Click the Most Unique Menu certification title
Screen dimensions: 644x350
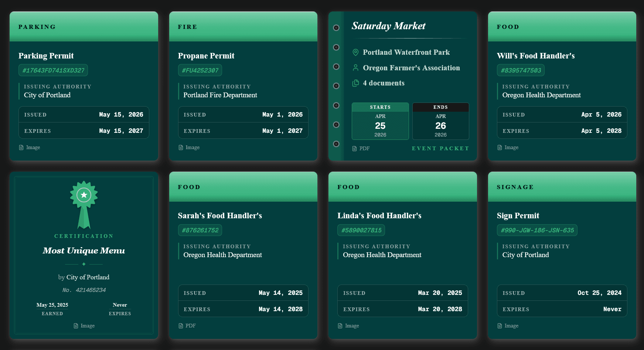tap(84, 250)
